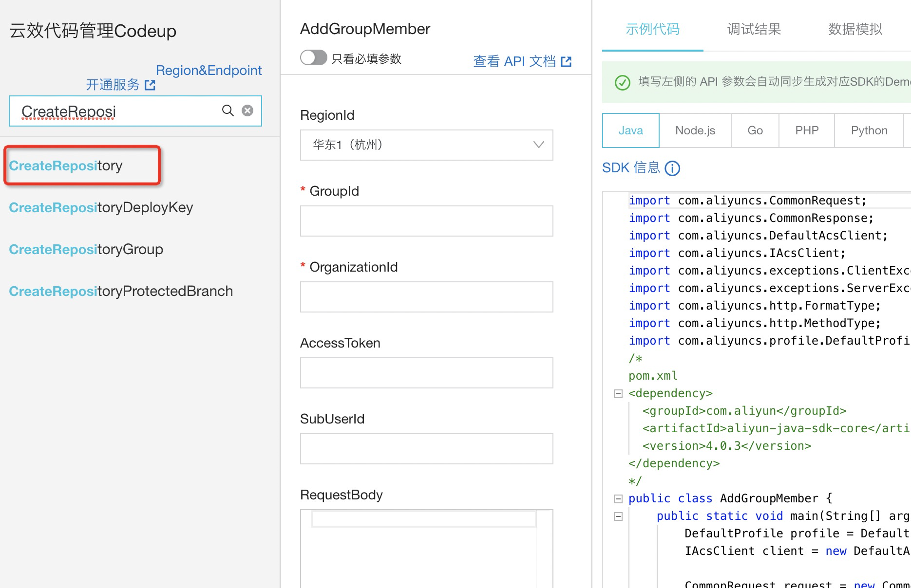Screen dimensions: 911x588
Task: Select CreateRepositoryGroup API result
Action: click(x=86, y=249)
